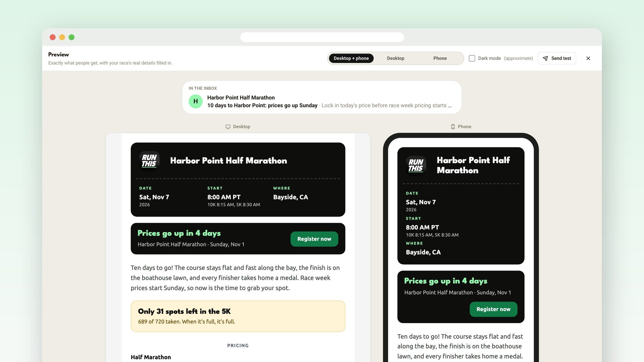
Task: Click 'Bayside, CA' in phone email
Action: [423, 252]
